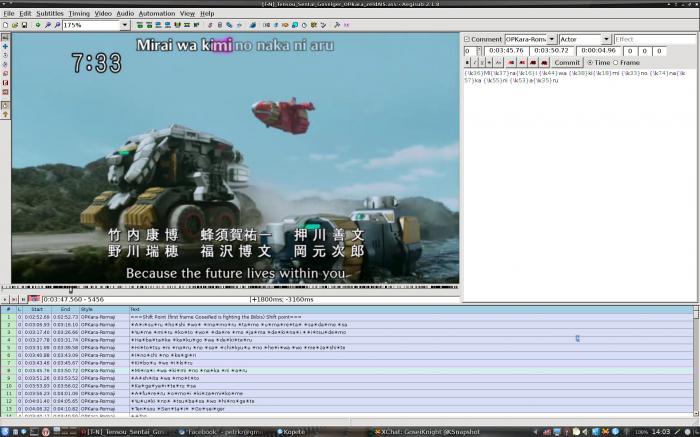
Task: Open Translation Assistant toolbar icon
Action: click(285, 25)
